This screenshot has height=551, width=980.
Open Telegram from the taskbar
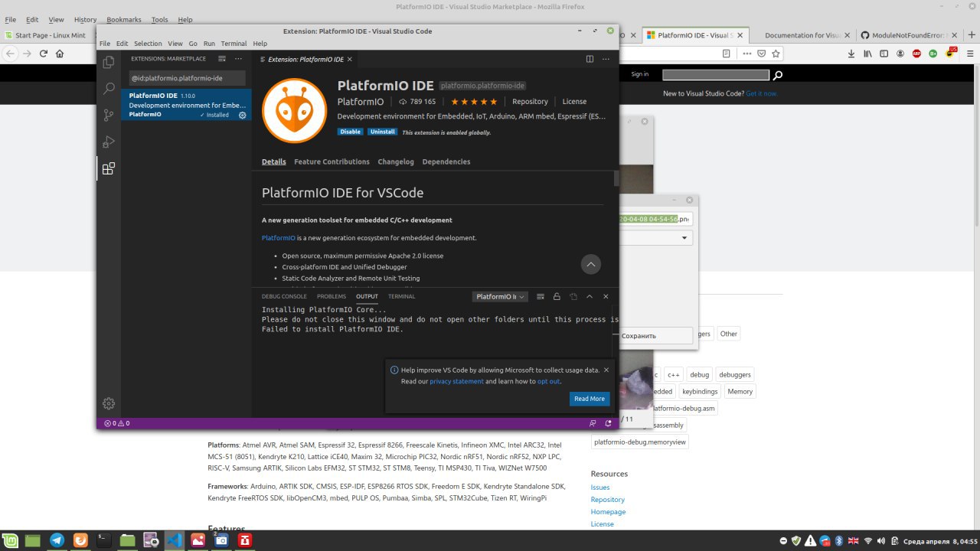tap(57, 540)
